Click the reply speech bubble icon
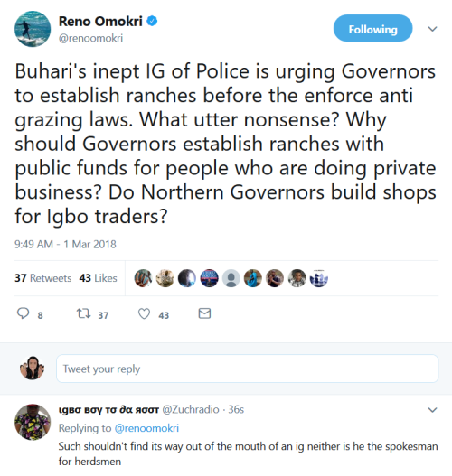Image resolution: width=452 pixels, height=476 pixels. pos(24,313)
